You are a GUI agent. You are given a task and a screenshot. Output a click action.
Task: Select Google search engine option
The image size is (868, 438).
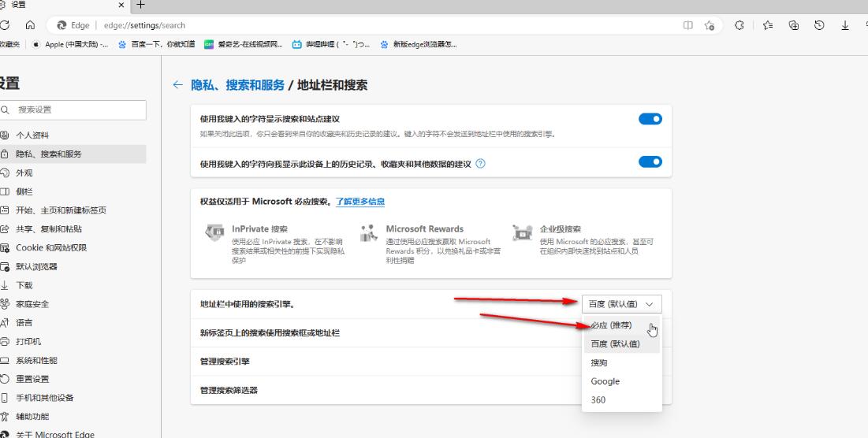[622, 381]
